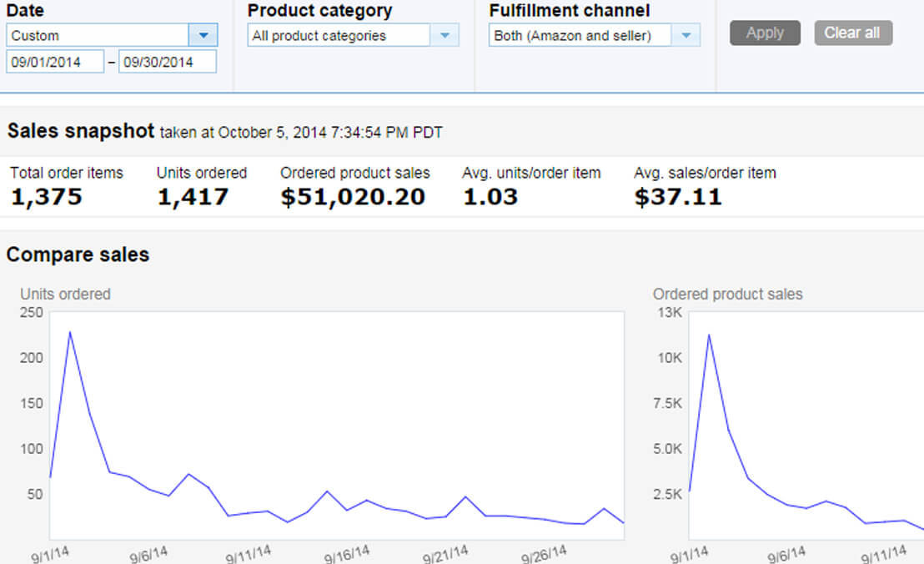
Task: Open the Date range dropdown arrow
Action: pyautogui.click(x=203, y=35)
